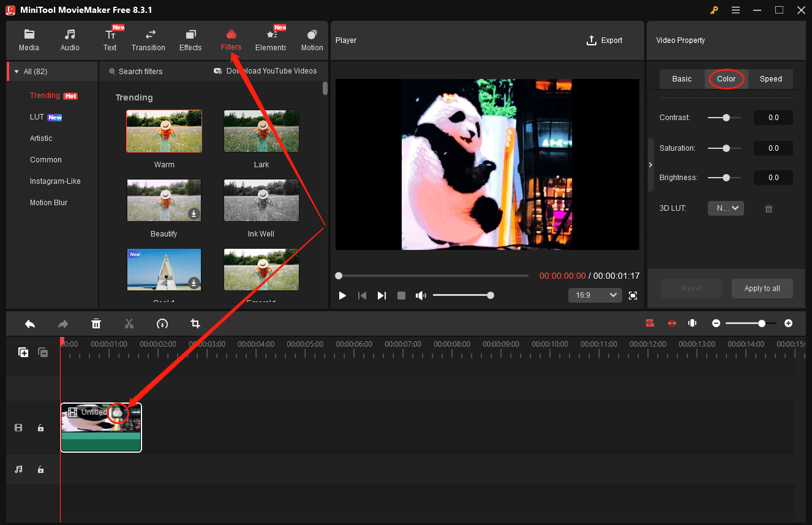
Task: Delete the selected clip via trash icon
Action: coord(96,323)
